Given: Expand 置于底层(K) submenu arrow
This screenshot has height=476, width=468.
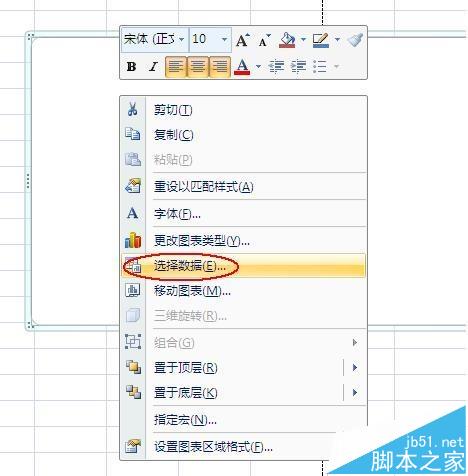Looking at the screenshot, I should click(355, 393).
